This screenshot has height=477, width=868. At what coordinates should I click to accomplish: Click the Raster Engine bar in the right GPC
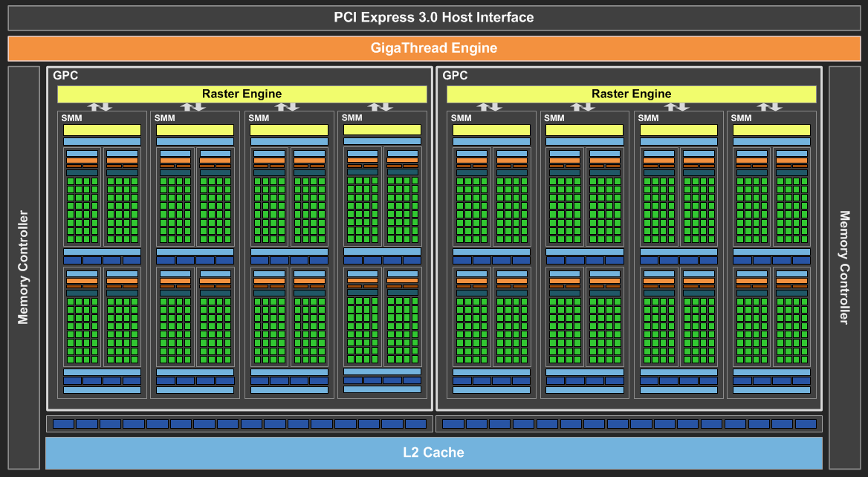(x=632, y=94)
